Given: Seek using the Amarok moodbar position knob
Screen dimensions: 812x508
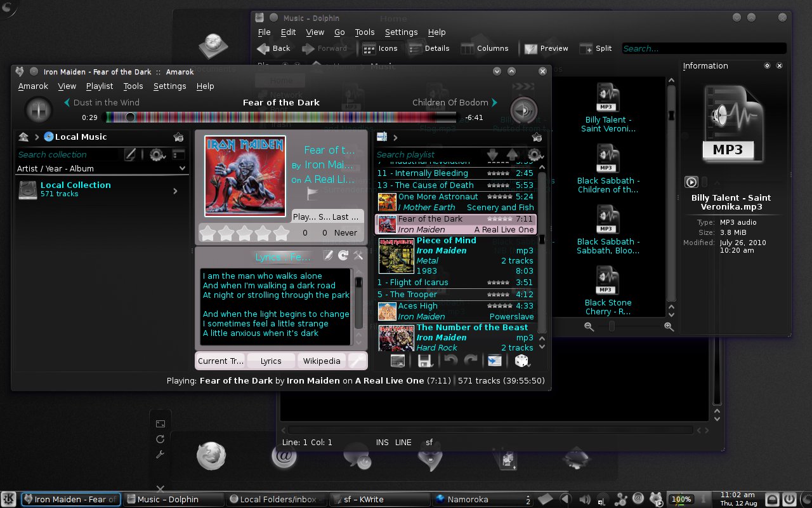Looking at the screenshot, I should (130, 117).
